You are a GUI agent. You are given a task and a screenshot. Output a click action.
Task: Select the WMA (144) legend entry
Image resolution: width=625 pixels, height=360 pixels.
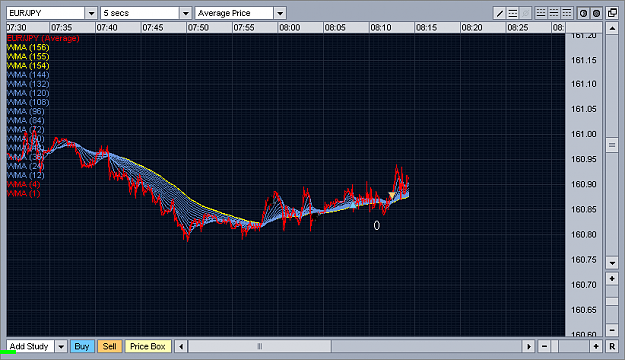coord(28,75)
